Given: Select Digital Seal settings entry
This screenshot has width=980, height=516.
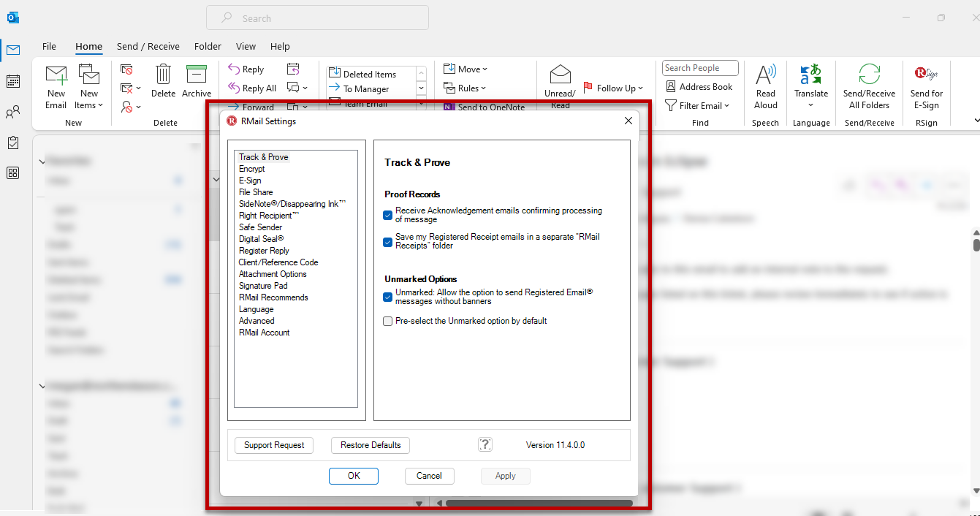Looking at the screenshot, I should 261,239.
